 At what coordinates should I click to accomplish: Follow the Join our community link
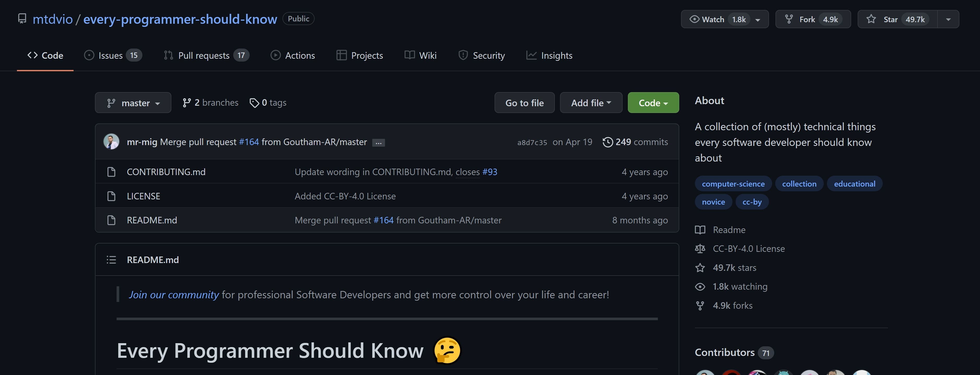(174, 295)
